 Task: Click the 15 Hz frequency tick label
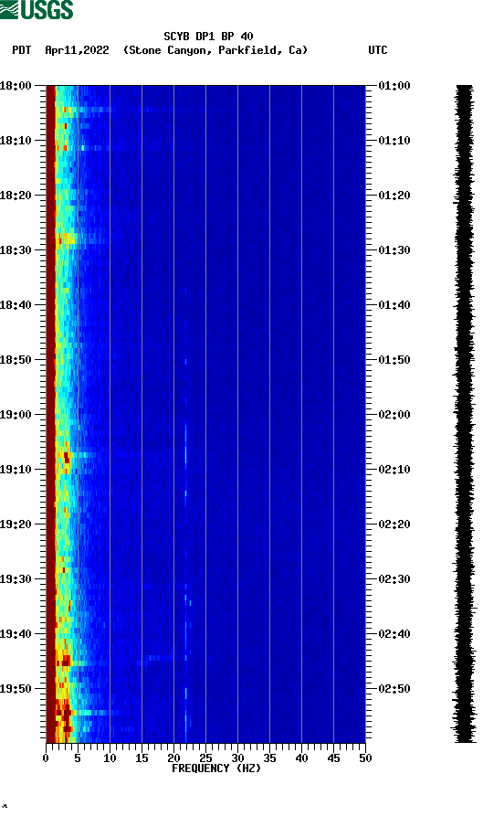click(x=142, y=758)
